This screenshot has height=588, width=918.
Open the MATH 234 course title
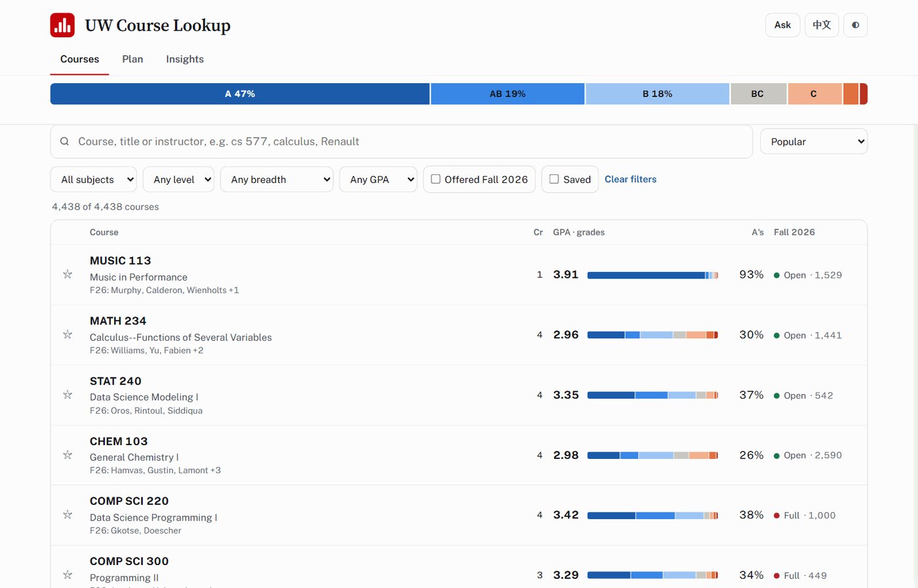[x=118, y=321]
